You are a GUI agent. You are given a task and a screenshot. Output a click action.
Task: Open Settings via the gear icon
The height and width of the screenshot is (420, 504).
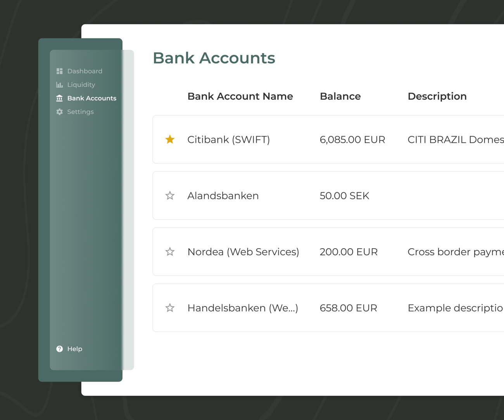point(59,112)
